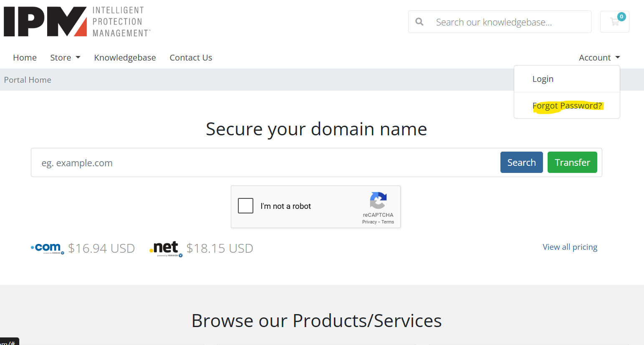Image resolution: width=644 pixels, height=345 pixels.
Task: Open the View all pricing link
Action: [570, 247]
